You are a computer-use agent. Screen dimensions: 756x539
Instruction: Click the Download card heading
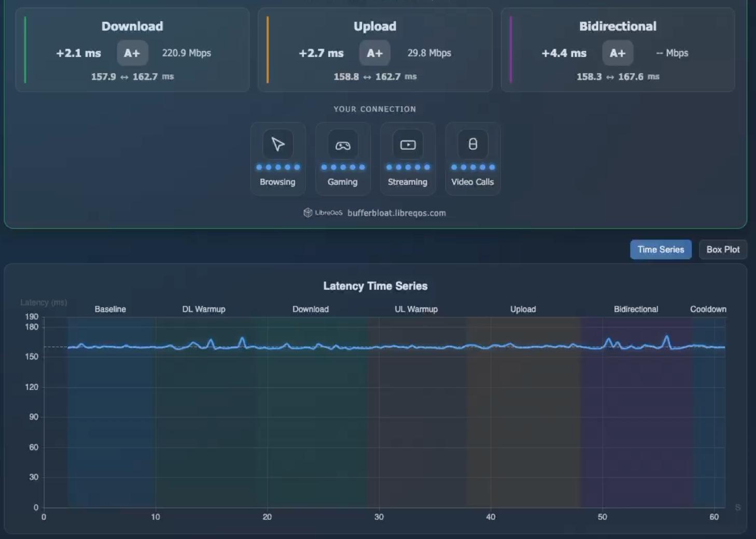[132, 26]
